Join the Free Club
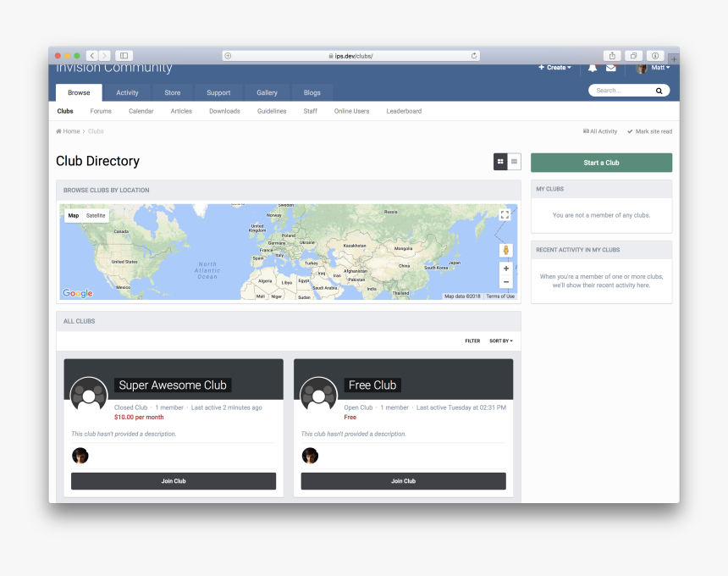728x576 pixels. point(403,481)
